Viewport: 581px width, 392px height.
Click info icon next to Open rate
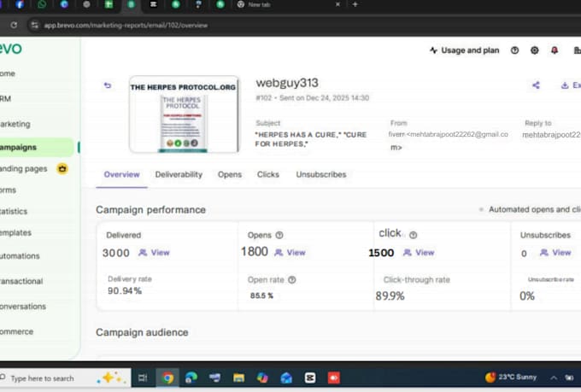[x=292, y=280]
